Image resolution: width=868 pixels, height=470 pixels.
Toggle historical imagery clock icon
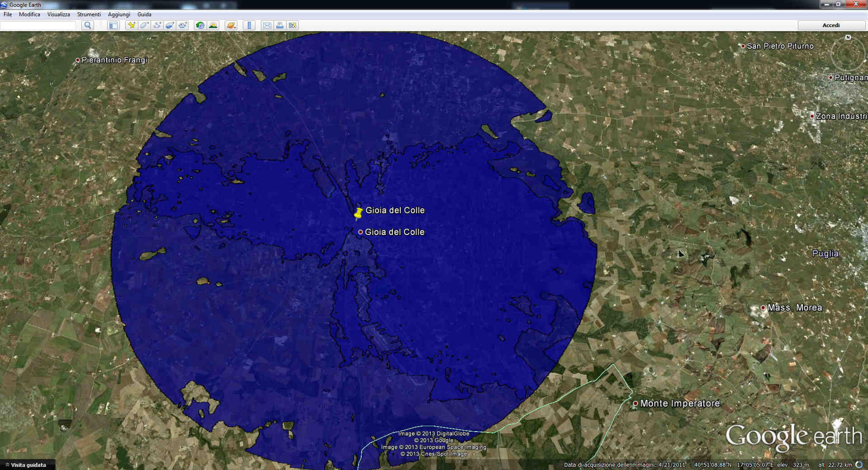tap(200, 25)
